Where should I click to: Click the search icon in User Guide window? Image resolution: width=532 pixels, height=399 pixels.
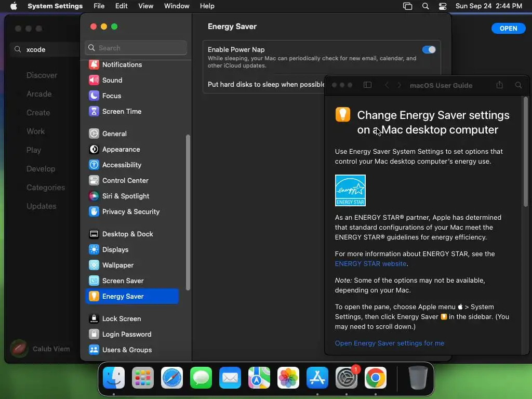point(518,85)
